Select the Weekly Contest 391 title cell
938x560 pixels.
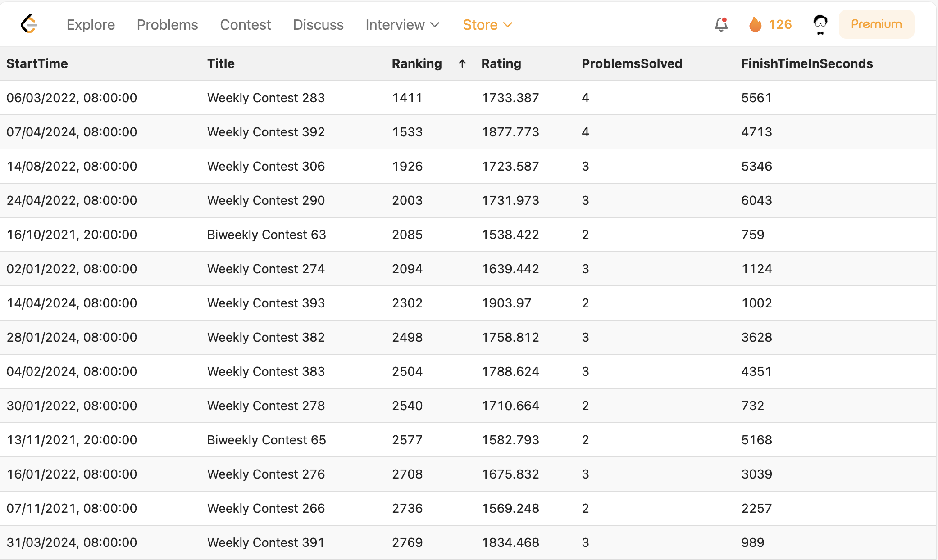(266, 542)
